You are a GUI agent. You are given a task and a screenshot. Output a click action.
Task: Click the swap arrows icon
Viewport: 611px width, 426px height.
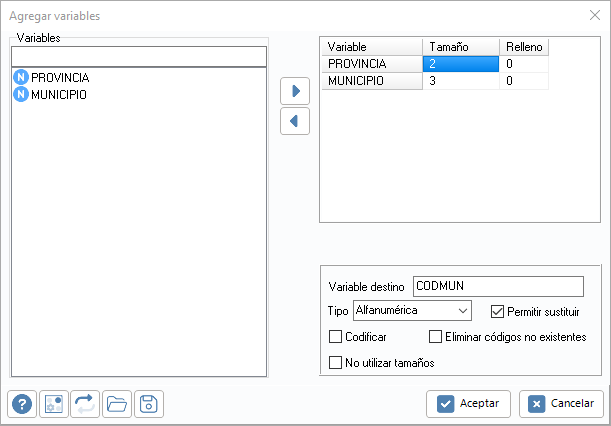tap(85, 404)
